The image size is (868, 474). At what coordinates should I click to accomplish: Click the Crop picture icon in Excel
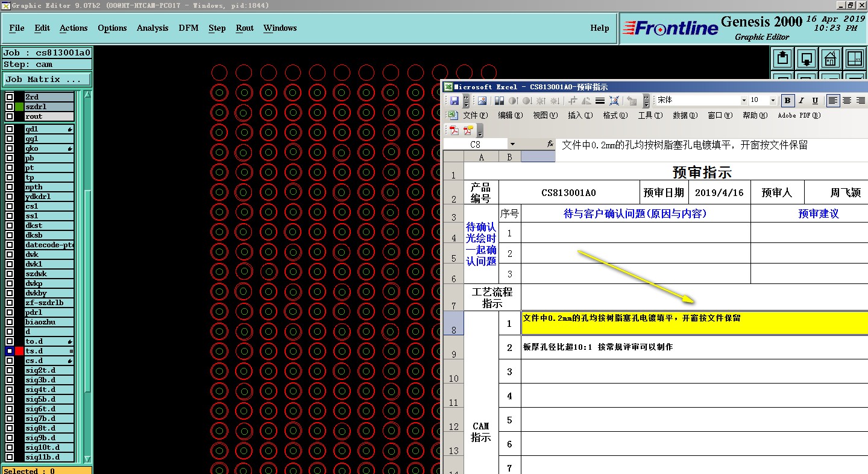coord(573,100)
